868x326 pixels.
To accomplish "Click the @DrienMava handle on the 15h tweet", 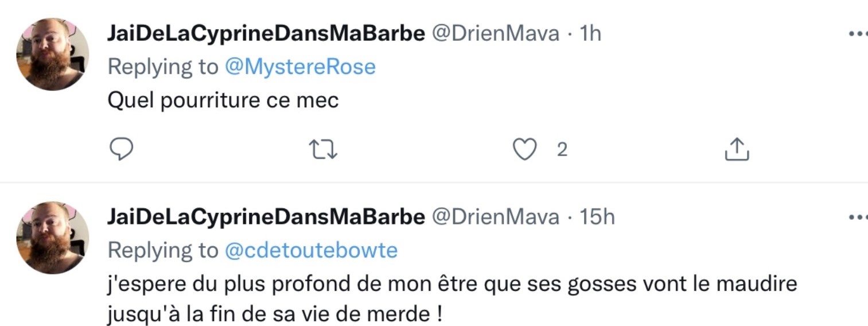I will click(x=495, y=217).
